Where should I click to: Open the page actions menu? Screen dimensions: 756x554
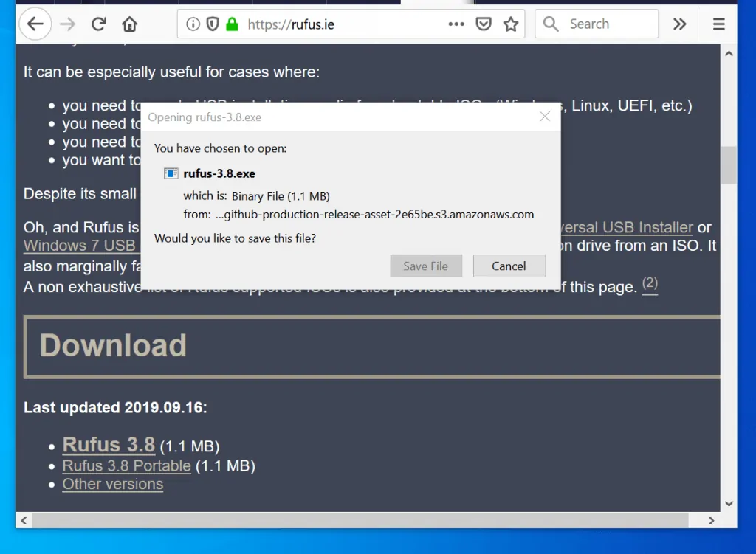(x=456, y=23)
